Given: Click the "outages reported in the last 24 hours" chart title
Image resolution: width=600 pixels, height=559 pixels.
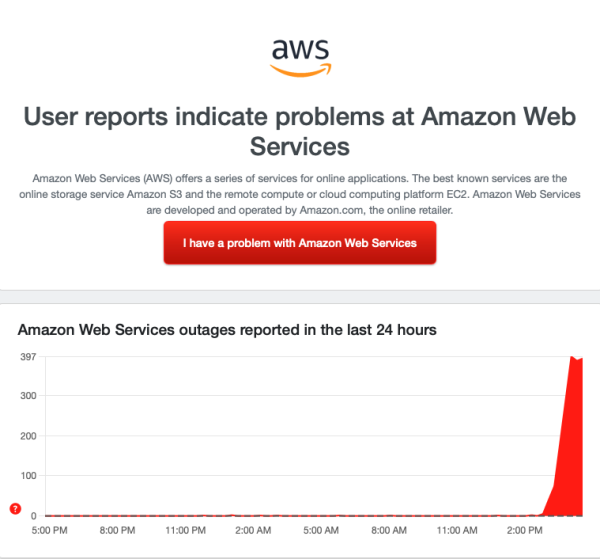Looking at the screenshot, I should [x=227, y=329].
